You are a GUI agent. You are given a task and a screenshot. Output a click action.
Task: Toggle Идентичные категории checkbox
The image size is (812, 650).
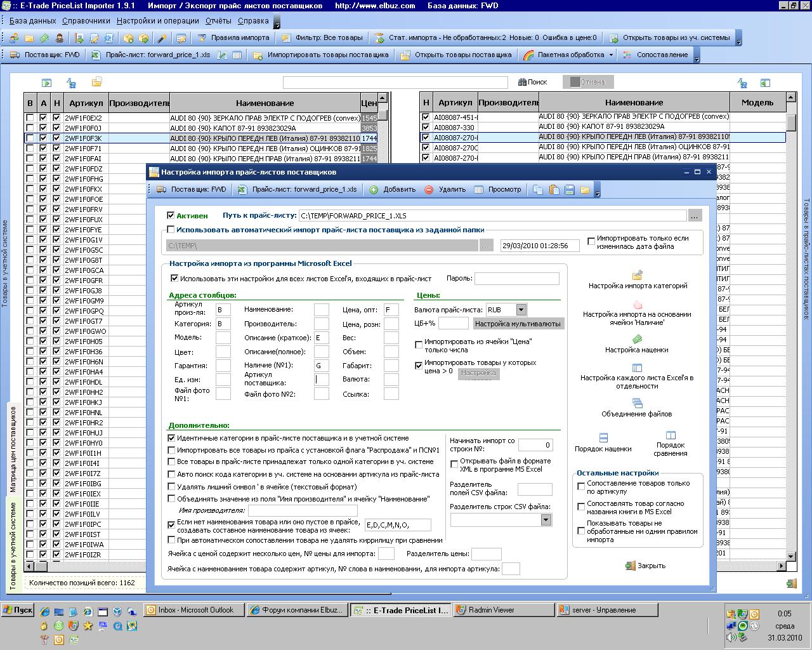click(x=171, y=438)
